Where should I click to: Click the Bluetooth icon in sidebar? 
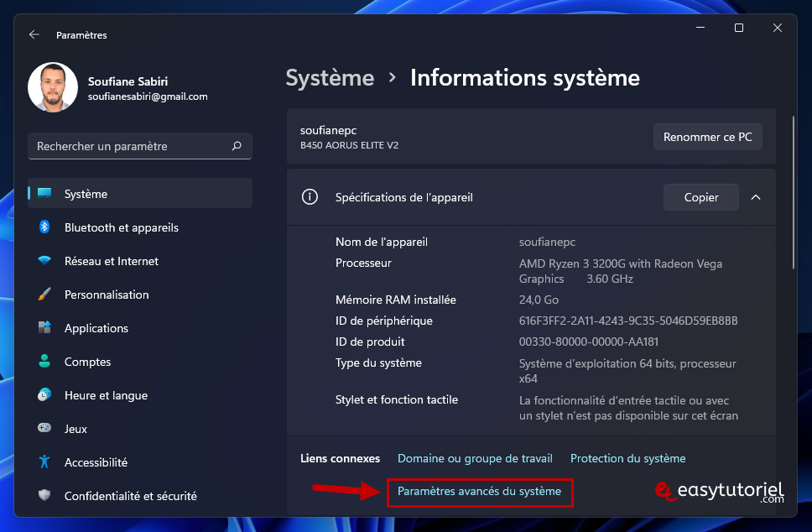pyautogui.click(x=44, y=227)
